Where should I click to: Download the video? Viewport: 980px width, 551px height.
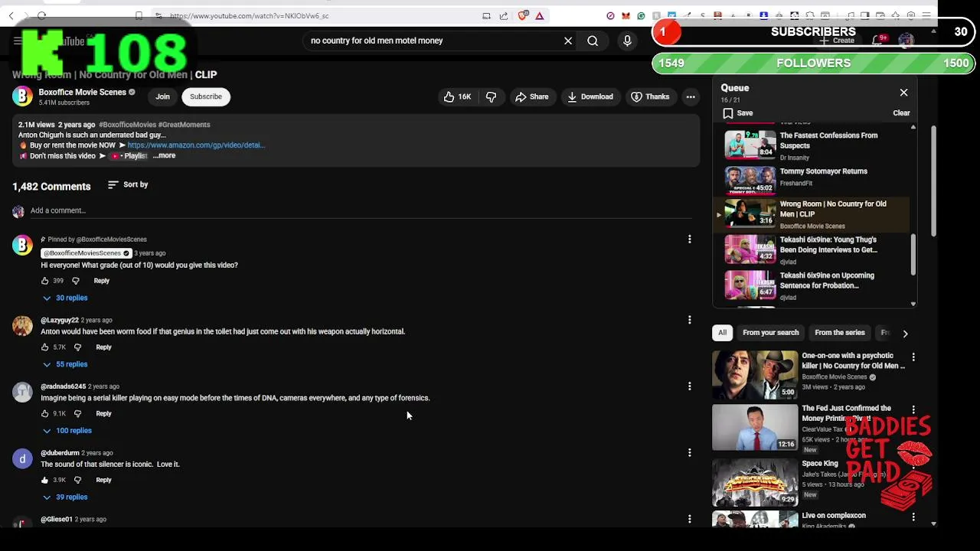click(x=590, y=96)
